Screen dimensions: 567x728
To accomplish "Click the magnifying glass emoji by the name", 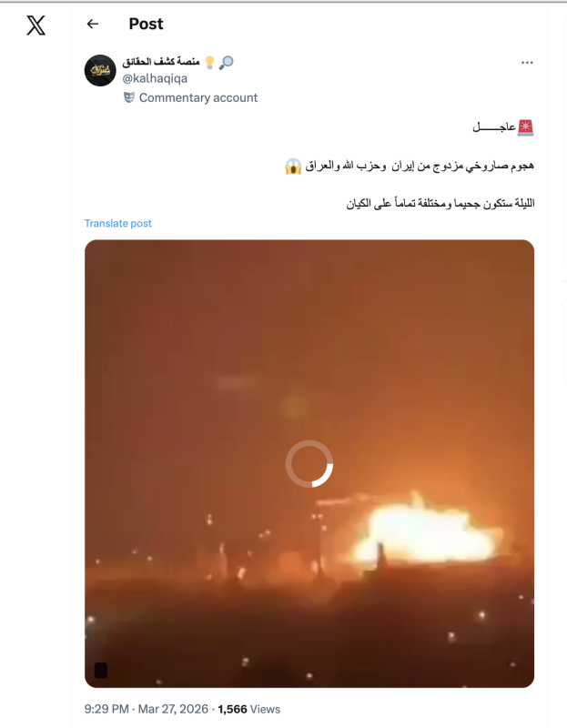I will [x=226, y=62].
